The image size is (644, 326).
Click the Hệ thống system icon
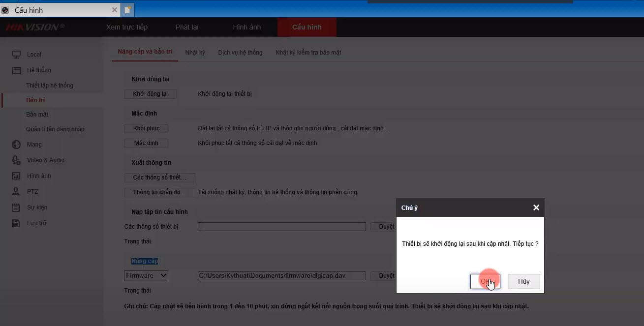(17, 70)
